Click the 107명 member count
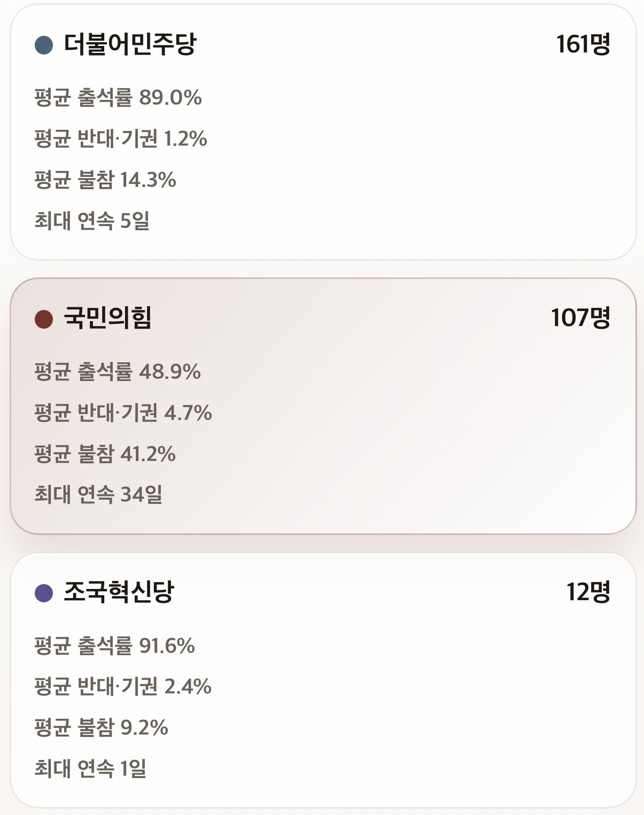 coord(580,318)
